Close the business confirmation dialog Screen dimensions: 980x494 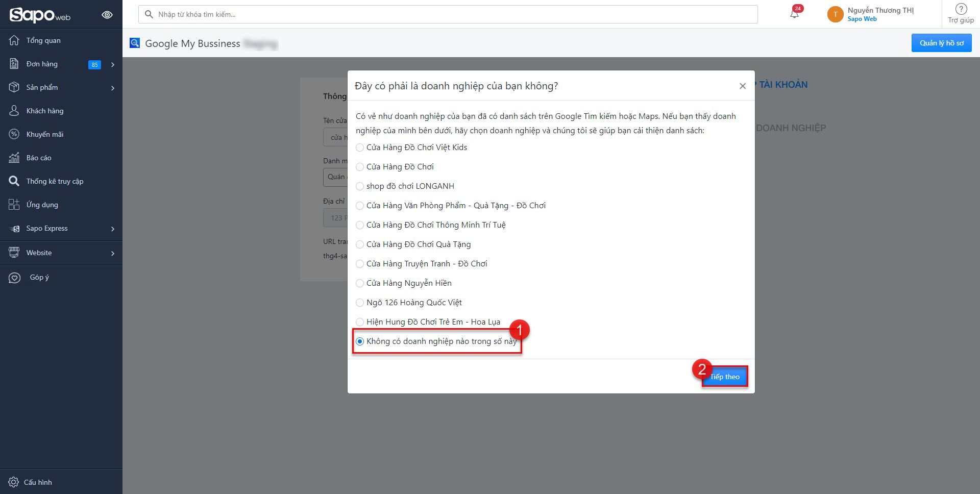click(743, 86)
